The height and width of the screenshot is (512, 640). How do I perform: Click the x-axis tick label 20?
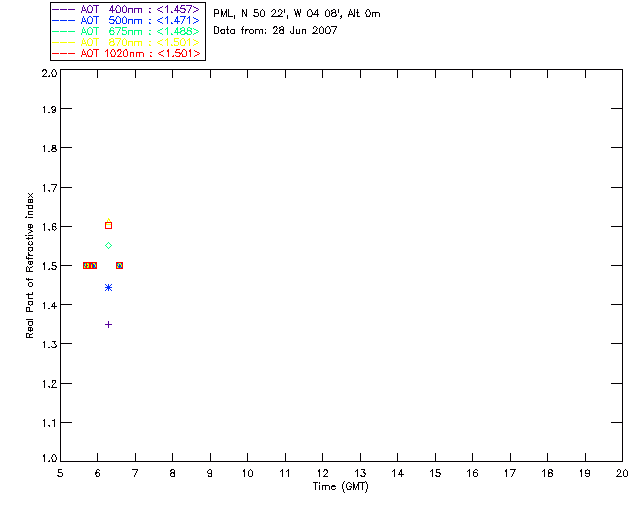(x=622, y=473)
